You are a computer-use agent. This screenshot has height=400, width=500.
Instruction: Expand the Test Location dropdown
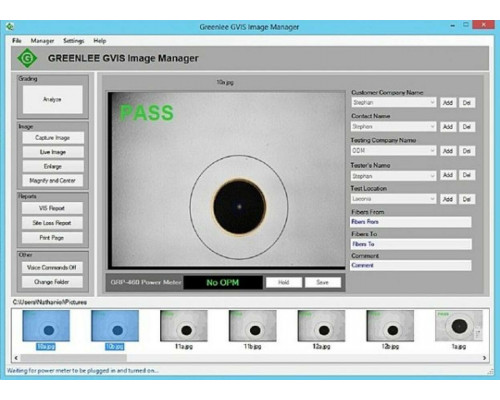(x=432, y=199)
